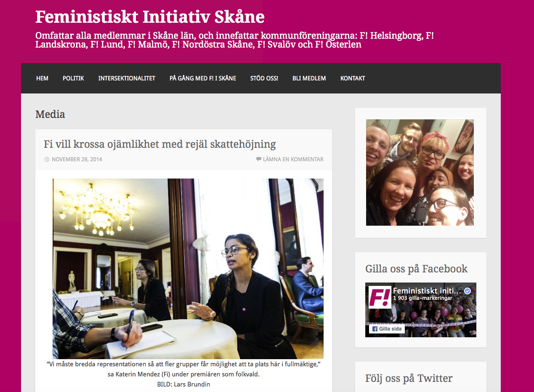This screenshot has height=392, width=534.
Task: Click the Gilla sida button
Action: click(x=387, y=329)
